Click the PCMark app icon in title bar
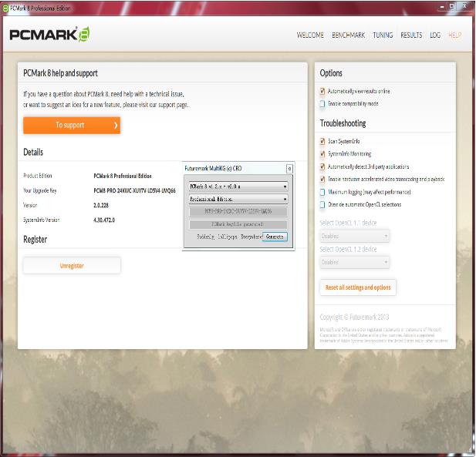The width and height of the screenshot is (476, 457). point(5,8)
